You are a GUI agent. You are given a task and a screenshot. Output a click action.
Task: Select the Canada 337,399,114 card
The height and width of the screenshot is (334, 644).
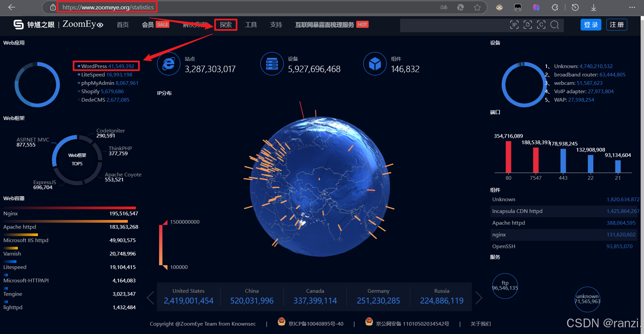click(x=315, y=297)
